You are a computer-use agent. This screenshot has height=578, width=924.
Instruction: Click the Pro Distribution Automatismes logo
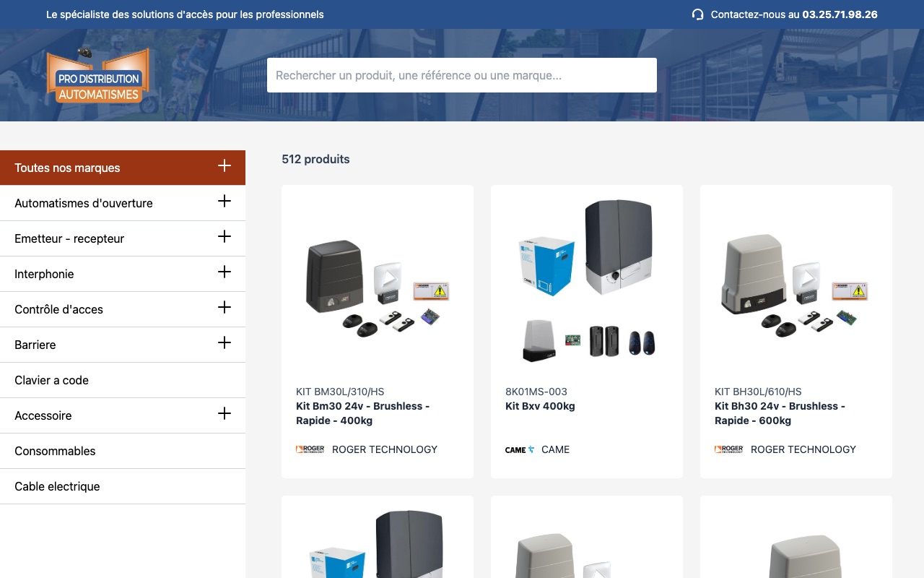tap(97, 75)
